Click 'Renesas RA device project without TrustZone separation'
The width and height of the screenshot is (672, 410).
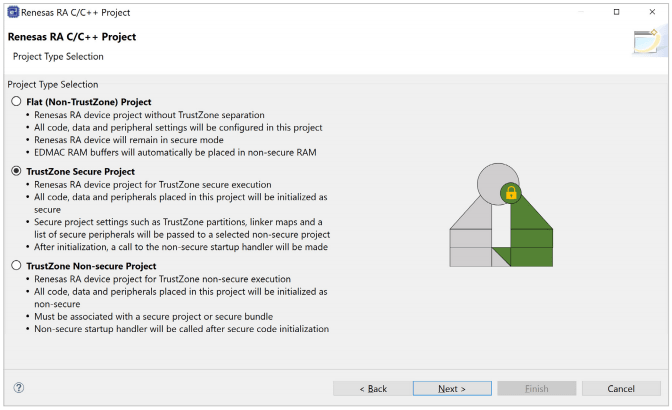pyautogui.click(x=149, y=115)
